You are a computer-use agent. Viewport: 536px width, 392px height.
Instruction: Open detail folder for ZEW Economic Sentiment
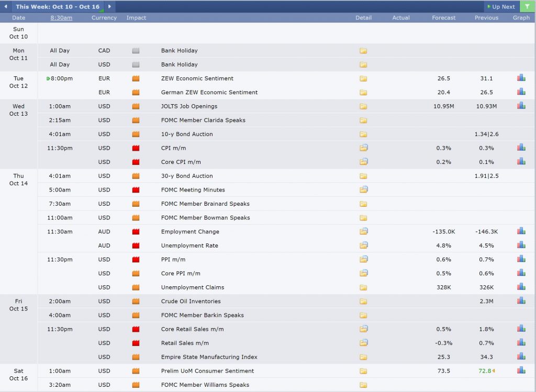(x=363, y=79)
